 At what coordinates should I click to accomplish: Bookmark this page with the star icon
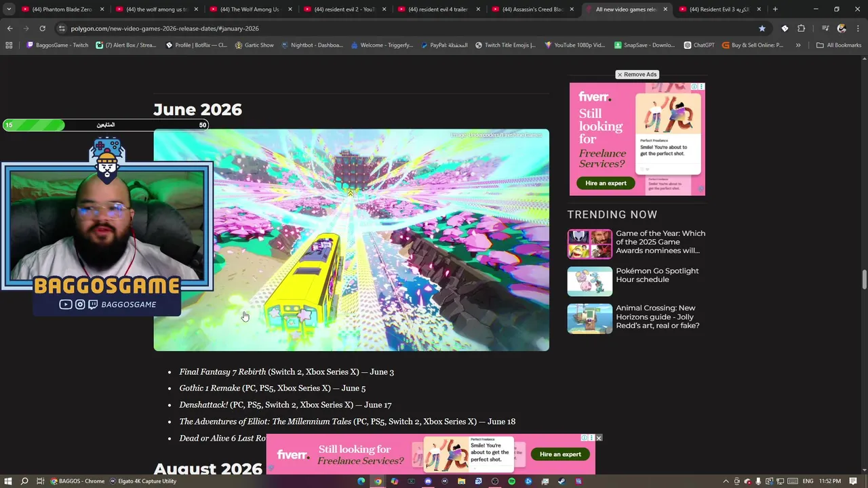point(762,28)
